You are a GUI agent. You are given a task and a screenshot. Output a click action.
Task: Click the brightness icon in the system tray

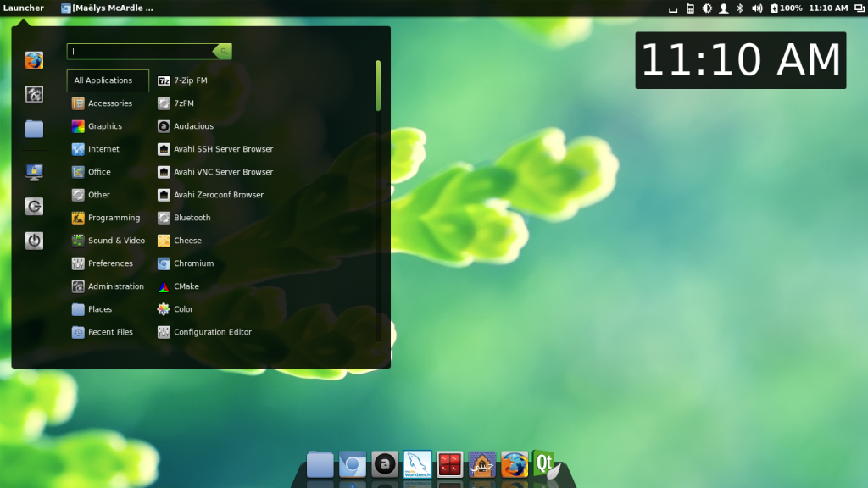708,8
